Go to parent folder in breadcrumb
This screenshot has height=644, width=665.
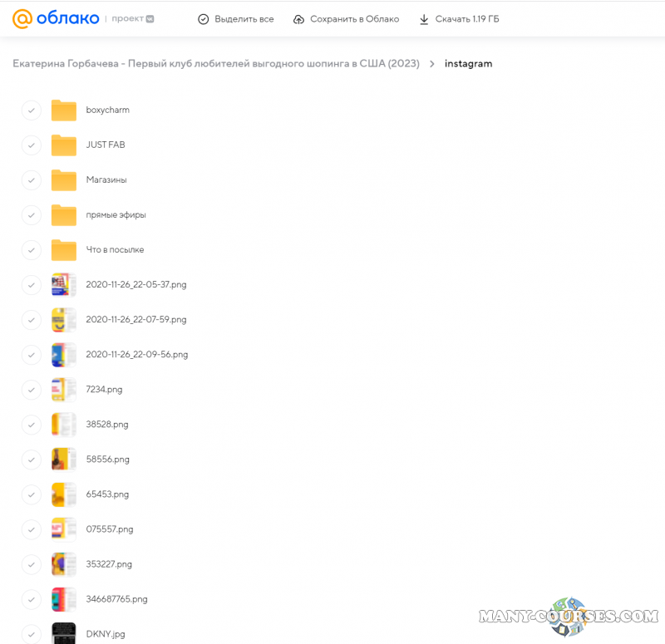216,64
